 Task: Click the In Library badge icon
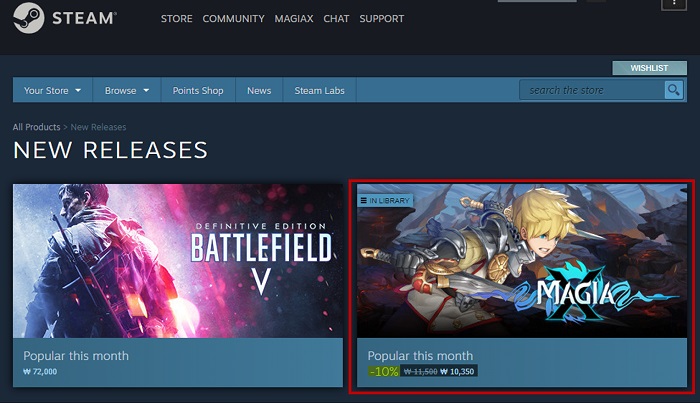(363, 200)
